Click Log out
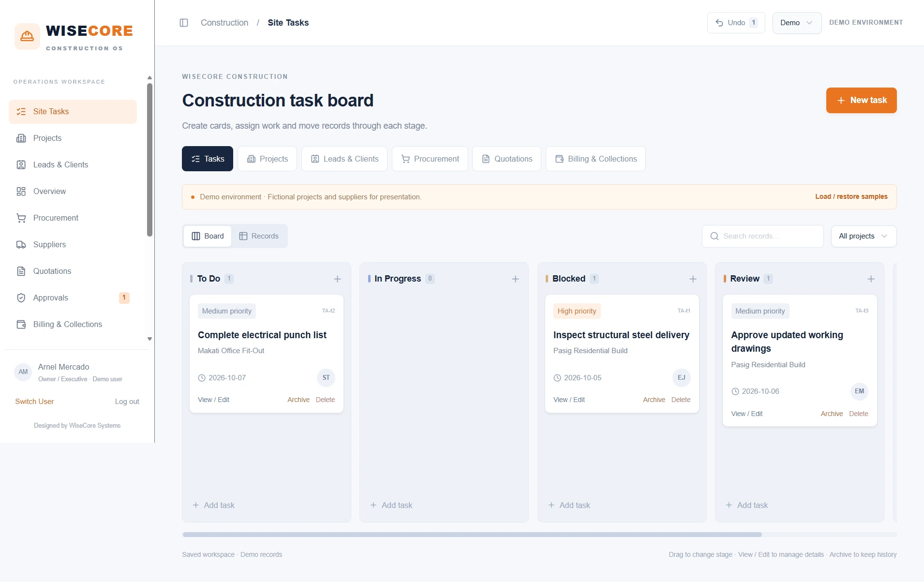This screenshot has width=924, height=582. click(x=127, y=402)
